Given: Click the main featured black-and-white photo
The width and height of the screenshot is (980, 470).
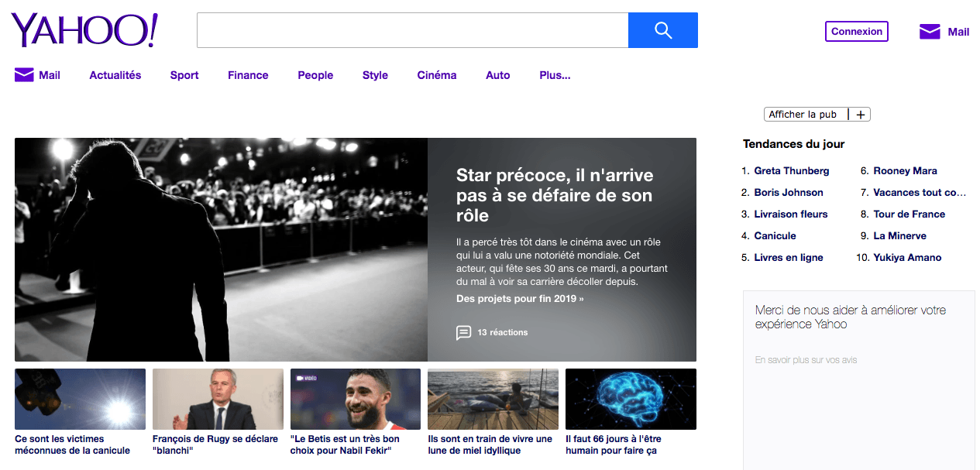Looking at the screenshot, I should [221, 249].
